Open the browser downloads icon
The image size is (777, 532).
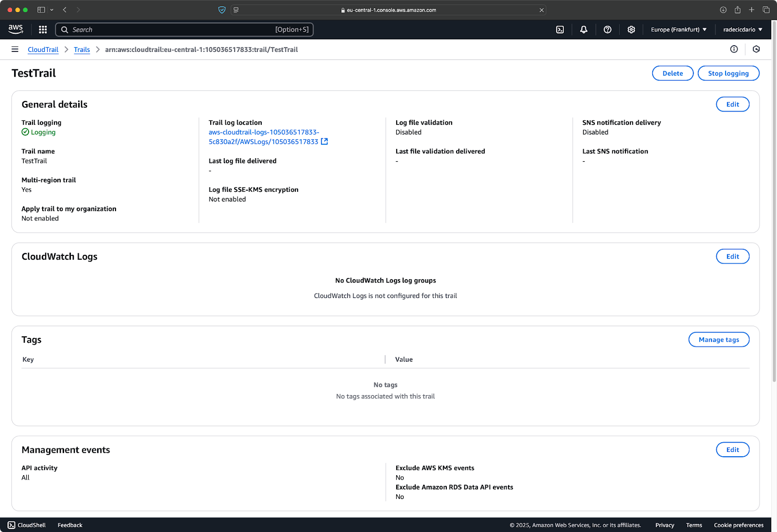(x=723, y=10)
